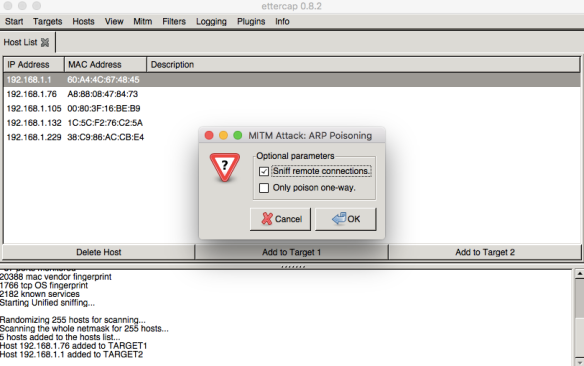This screenshot has height=366, width=584.
Task: Click the blue return arrow icon on OK
Action: 339,218
